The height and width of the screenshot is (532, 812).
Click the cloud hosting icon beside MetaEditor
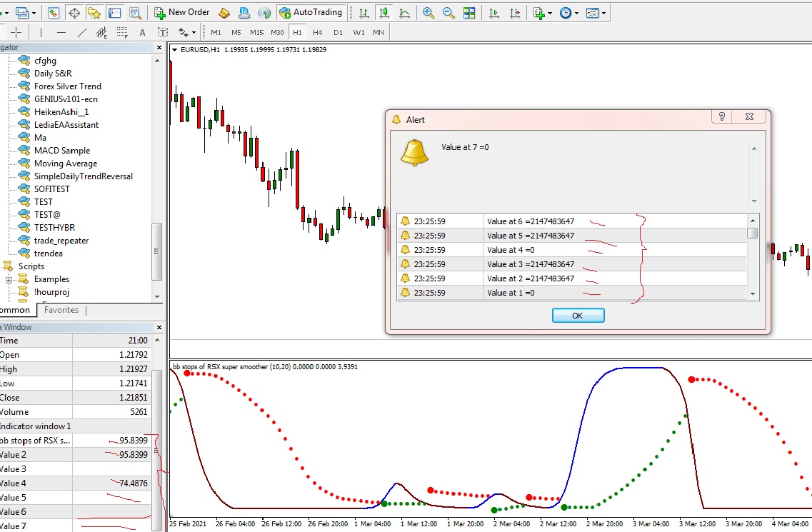(x=244, y=12)
